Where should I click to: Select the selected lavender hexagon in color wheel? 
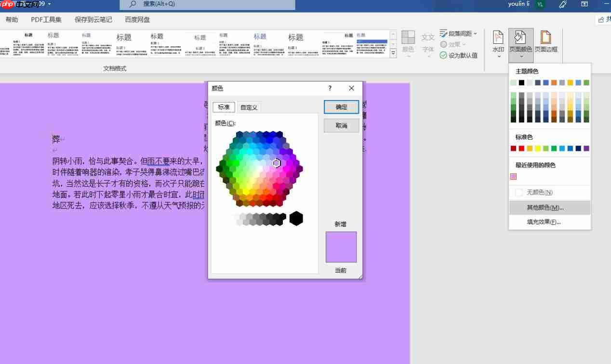coord(277,163)
